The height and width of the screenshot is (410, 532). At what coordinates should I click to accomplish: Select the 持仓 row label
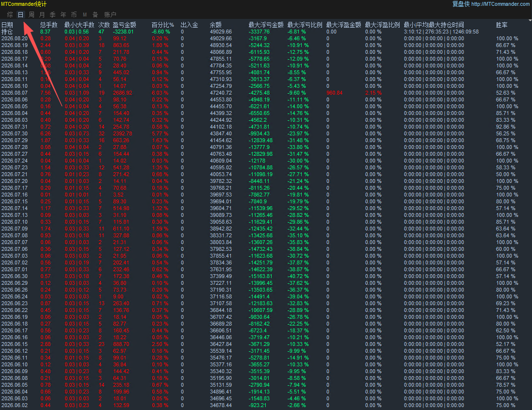(7, 32)
